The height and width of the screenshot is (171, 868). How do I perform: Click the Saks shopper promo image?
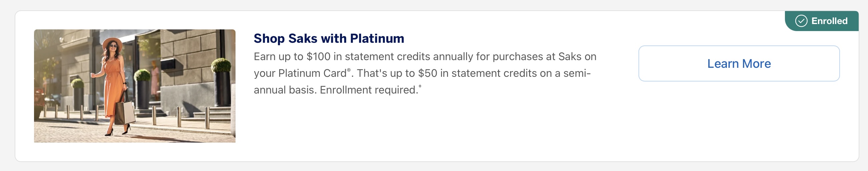click(x=134, y=86)
